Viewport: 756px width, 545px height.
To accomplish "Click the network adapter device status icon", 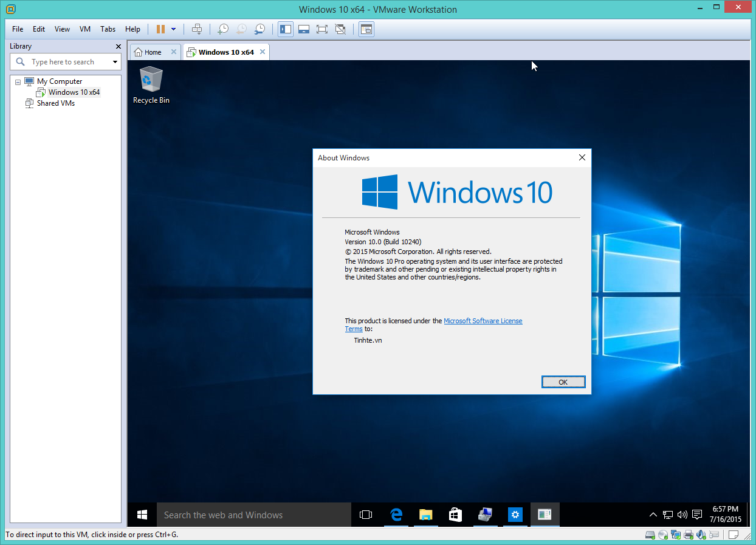I will pyautogui.click(x=676, y=535).
